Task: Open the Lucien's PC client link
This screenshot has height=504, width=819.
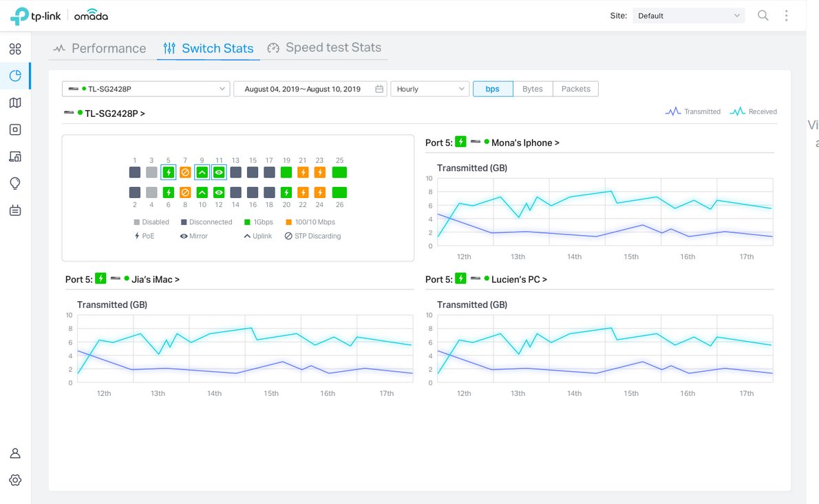Action: point(518,279)
